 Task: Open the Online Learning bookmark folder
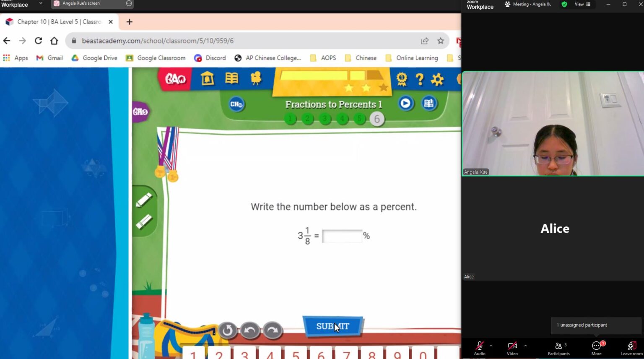(411, 58)
